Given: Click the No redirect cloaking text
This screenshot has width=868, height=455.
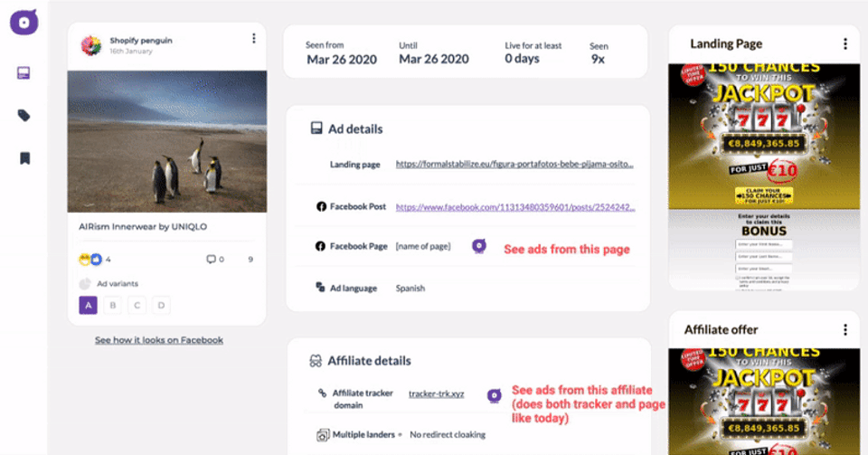Looking at the screenshot, I should [448, 434].
